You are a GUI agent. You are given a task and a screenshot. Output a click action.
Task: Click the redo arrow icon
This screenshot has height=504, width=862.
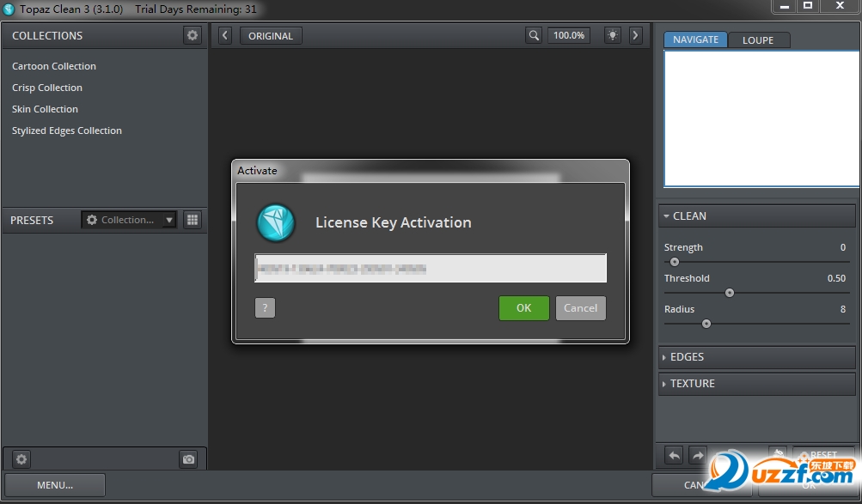click(x=698, y=455)
